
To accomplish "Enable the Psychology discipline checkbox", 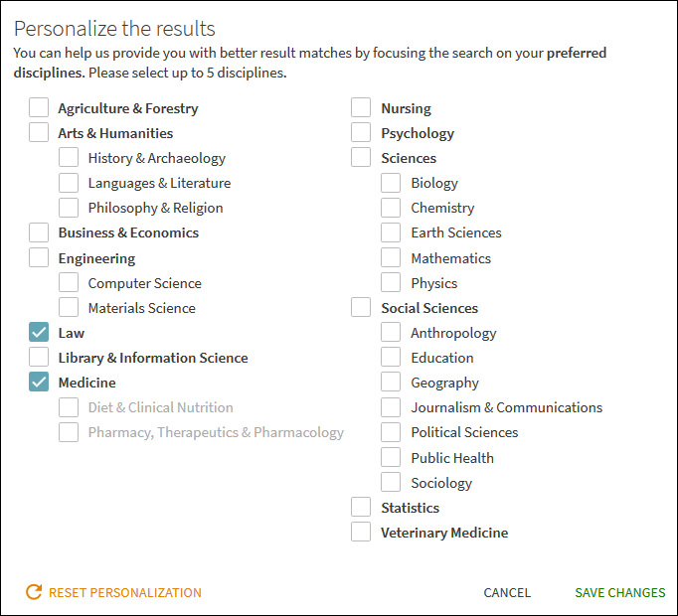I will click(361, 133).
